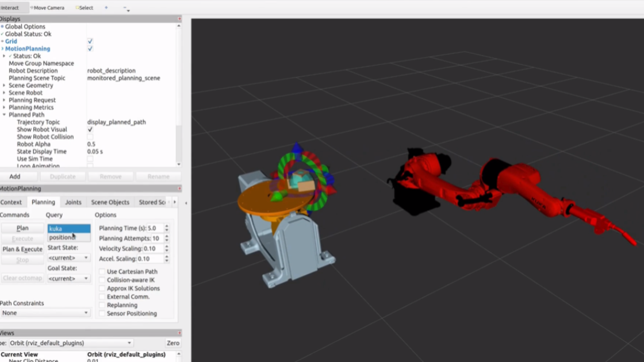Viewport: 644px width, 362px height.
Task: Select the Interact tool in the toolbar
Action: pos(9,8)
